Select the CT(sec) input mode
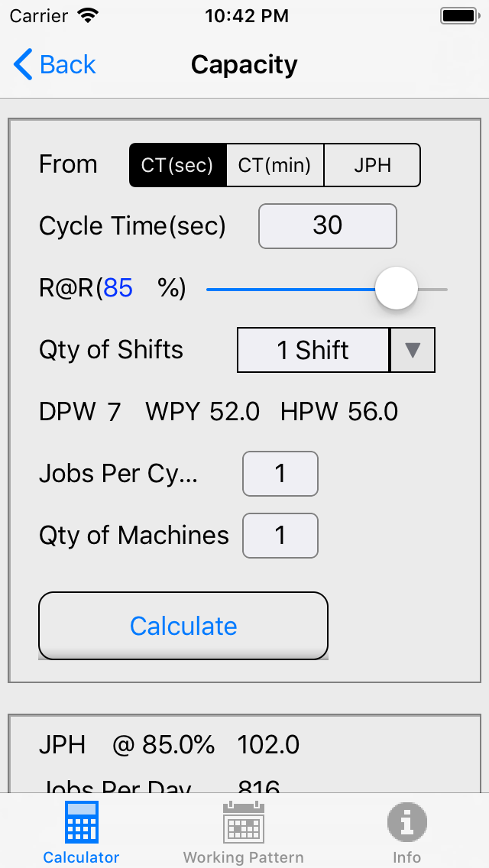Viewport: 489px width, 868px height. (177, 164)
